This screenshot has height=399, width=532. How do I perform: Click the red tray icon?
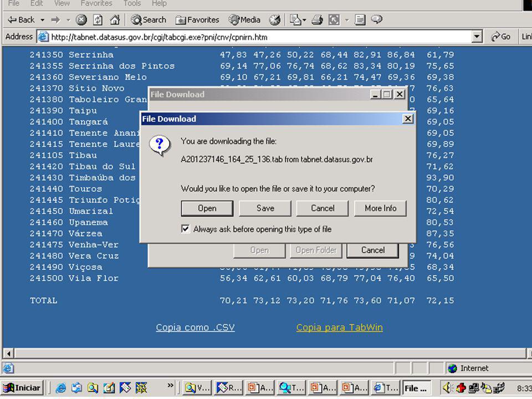(x=461, y=387)
